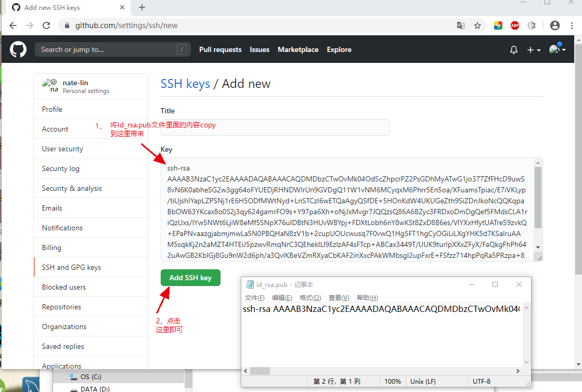Select DATA (D:) drive in Explorer
The width and height of the screenshot is (582, 392).
pyautogui.click(x=95, y=389)
